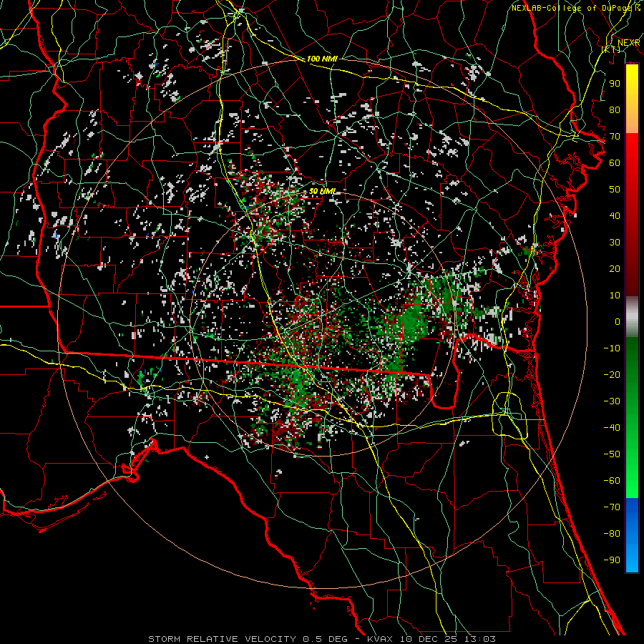Click the "[KT]" units label above the scale
The image size is (644, 644).
[611, 49]
